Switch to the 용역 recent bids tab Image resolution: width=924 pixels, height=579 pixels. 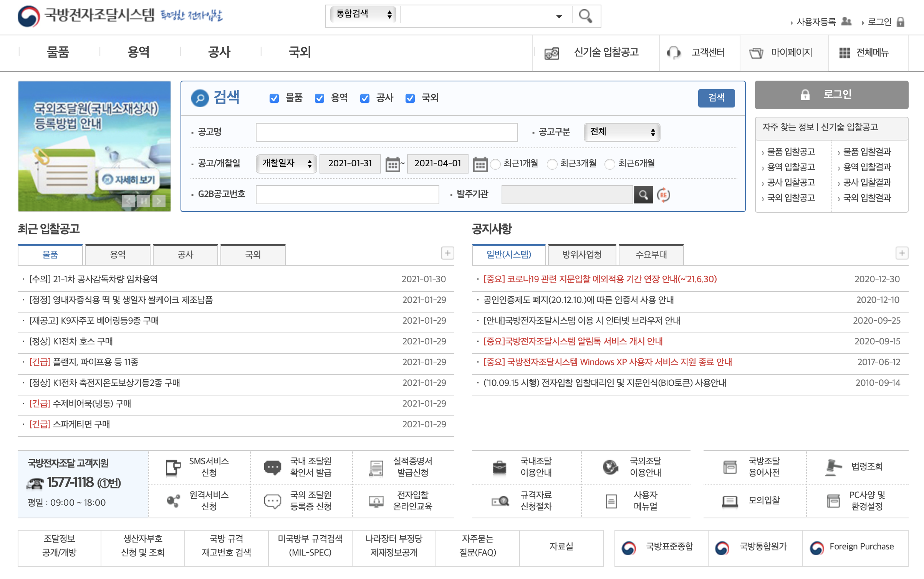tap(118, 255)
